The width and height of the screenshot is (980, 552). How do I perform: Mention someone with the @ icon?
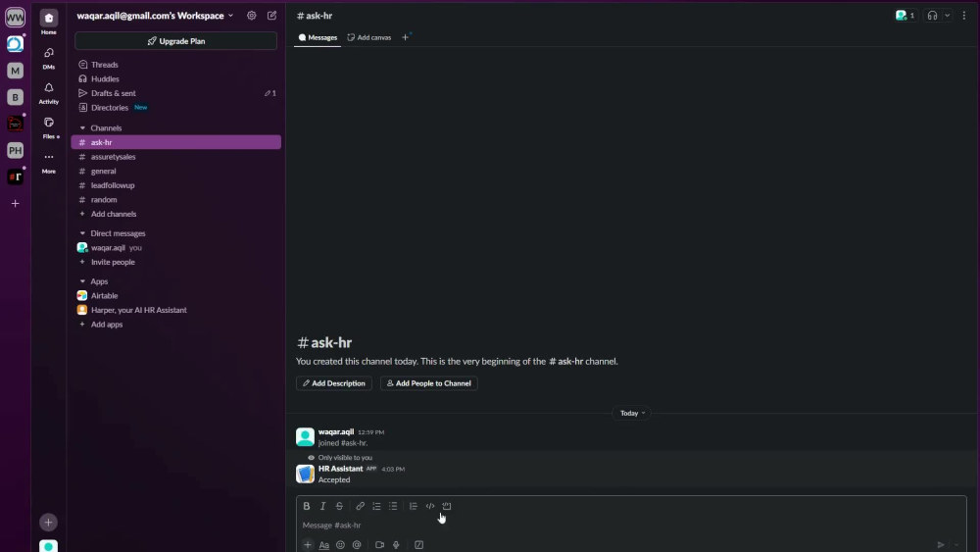357,544
